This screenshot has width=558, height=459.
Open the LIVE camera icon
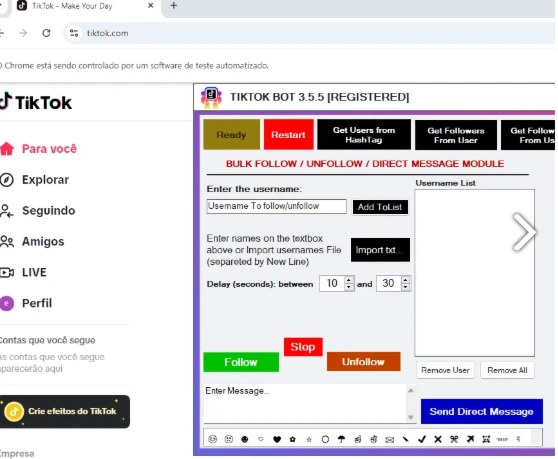click(7, 273)
